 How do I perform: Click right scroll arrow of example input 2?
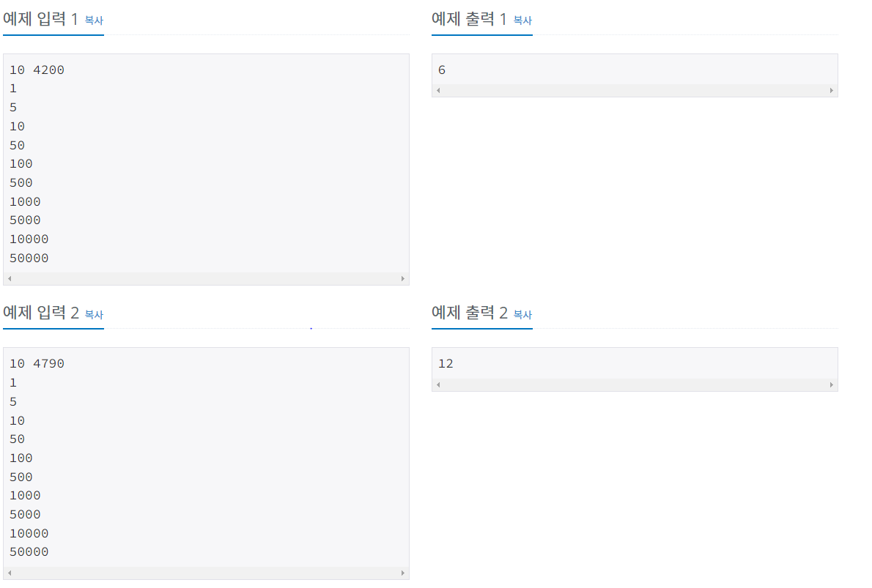coord(402,573)
